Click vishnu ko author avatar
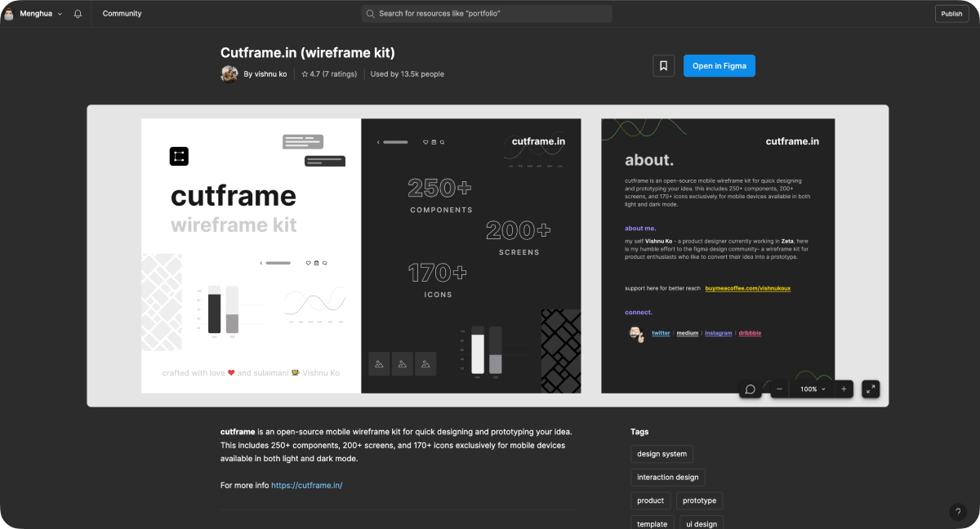This screenshot has width=980, height=529. [229, 74]
